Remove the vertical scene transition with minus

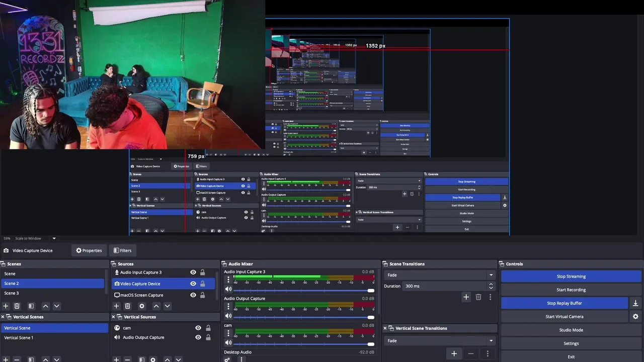click(x=471, y=353)
